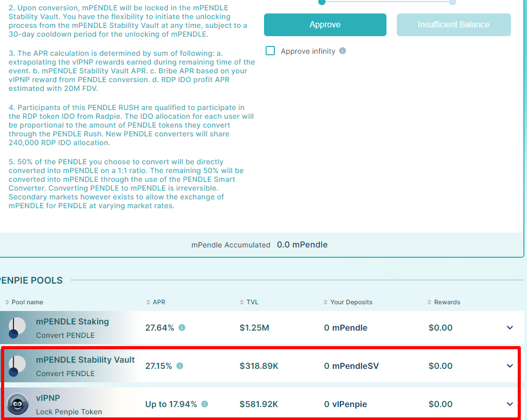
Task: Click the Approve button
Action: (325, 24)
